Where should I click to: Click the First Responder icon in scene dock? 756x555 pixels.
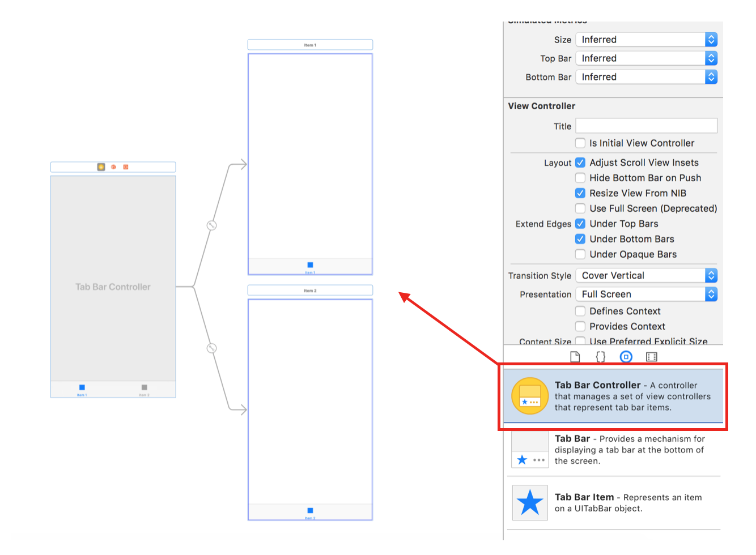click(113, 167)
